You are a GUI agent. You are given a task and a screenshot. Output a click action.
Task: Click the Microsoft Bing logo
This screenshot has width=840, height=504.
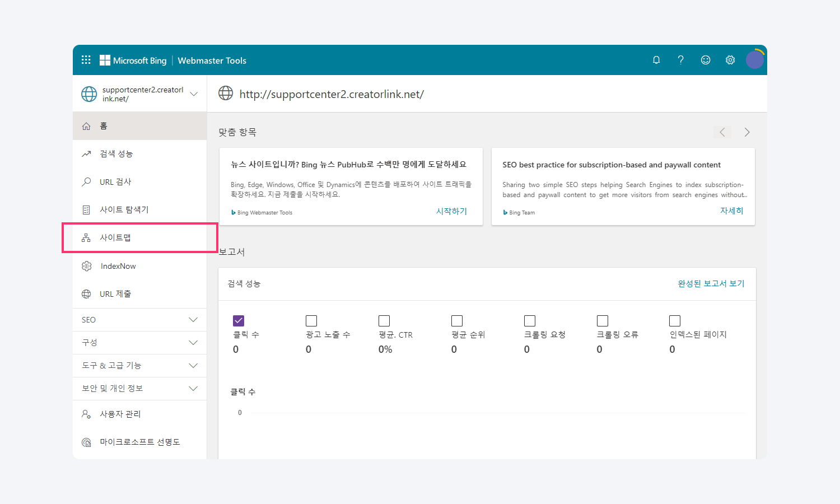pos(133,60)
